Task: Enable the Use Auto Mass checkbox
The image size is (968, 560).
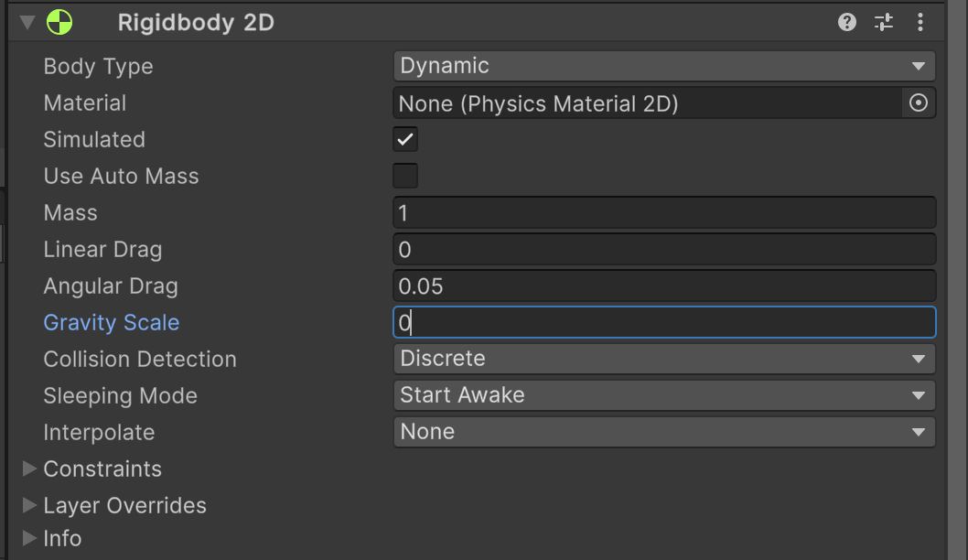Action: click(405, 176)
